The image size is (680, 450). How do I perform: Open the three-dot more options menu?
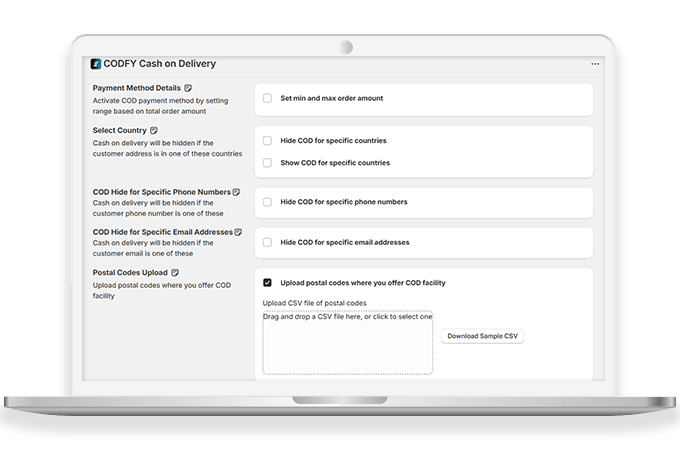[595, 64]
